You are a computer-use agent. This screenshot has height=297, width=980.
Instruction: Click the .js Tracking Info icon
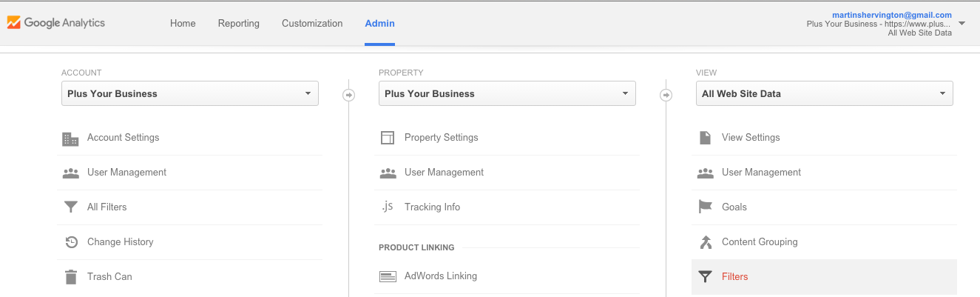click(x=388, y=207)
